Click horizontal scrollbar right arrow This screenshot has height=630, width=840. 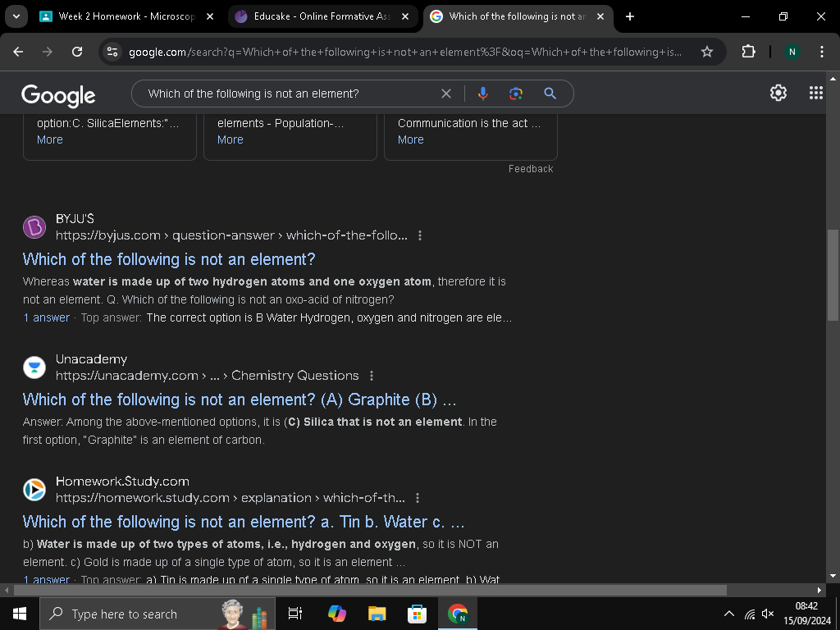[819, 590]
